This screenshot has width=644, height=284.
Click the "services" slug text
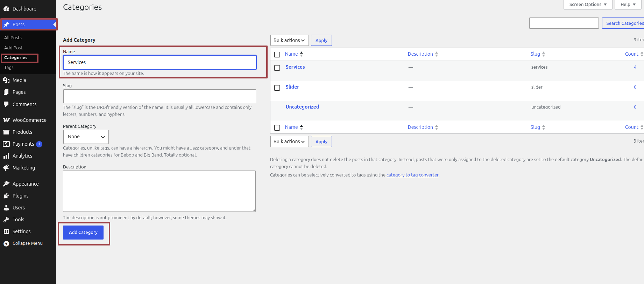(x=539, y=67)
